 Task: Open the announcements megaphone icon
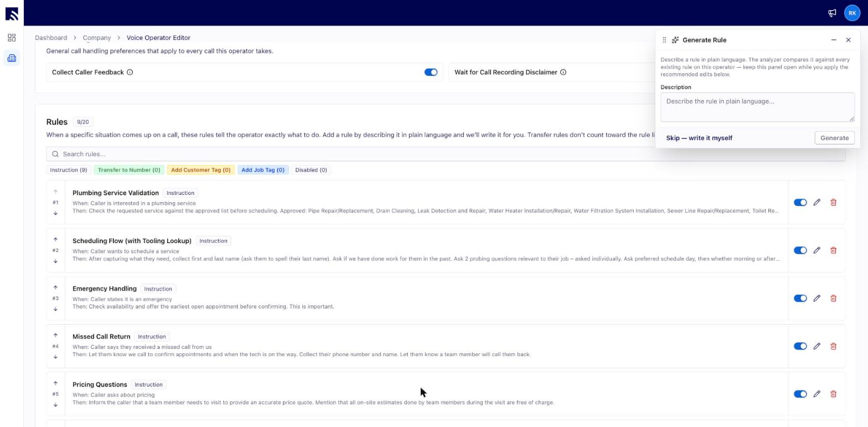point(832,13)
